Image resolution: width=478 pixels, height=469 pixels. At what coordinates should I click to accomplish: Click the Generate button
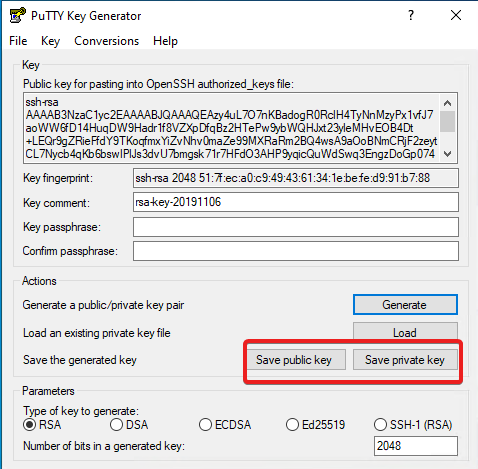(405, 305)
